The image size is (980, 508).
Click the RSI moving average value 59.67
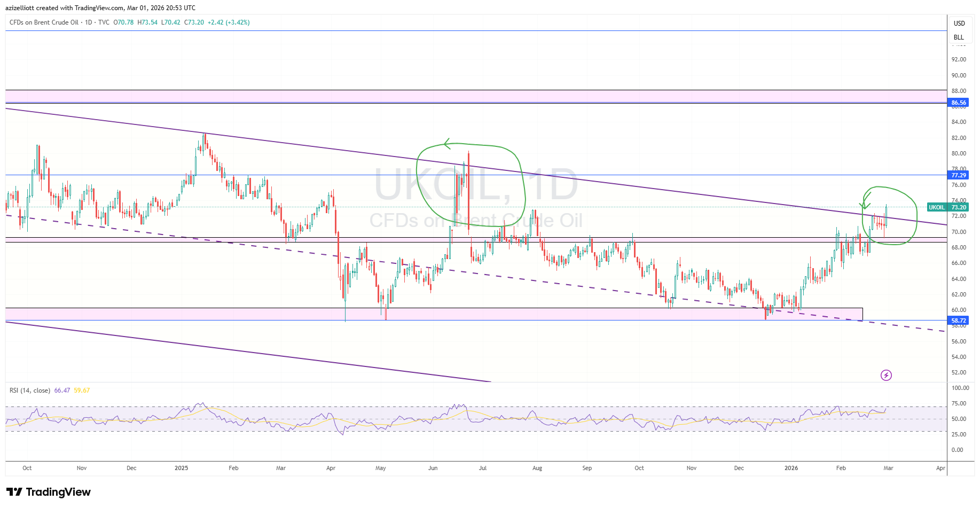(x=82, y=390)
